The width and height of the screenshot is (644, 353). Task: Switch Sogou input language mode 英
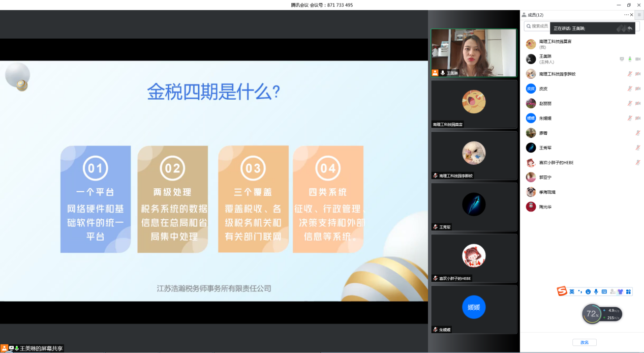[572, 292]
